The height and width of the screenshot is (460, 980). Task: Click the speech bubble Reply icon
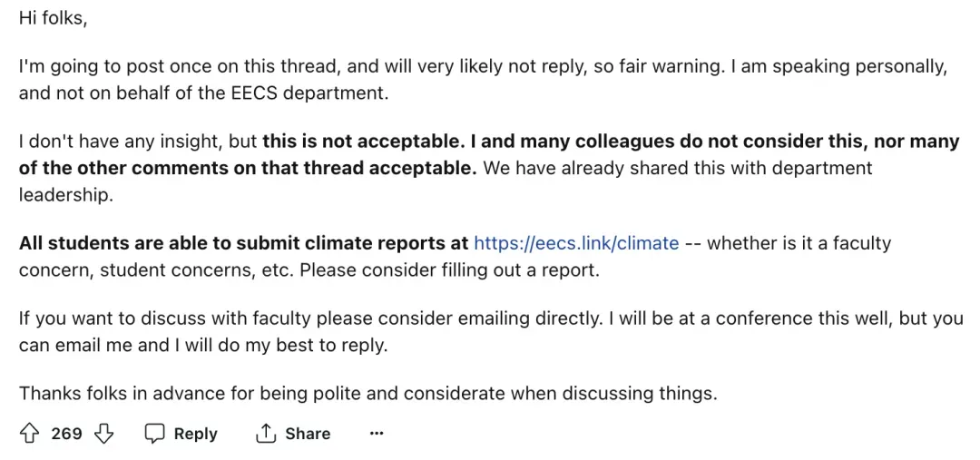pos(155,434)
